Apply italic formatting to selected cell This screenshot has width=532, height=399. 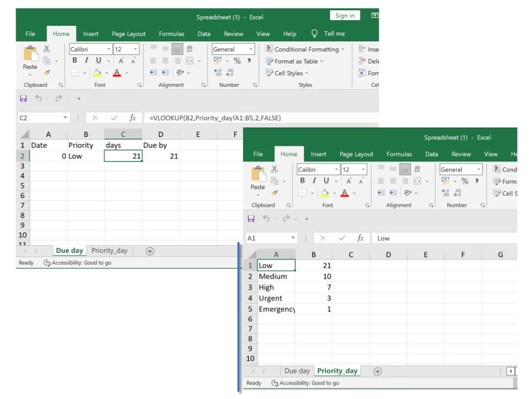(x=313, y=181)
